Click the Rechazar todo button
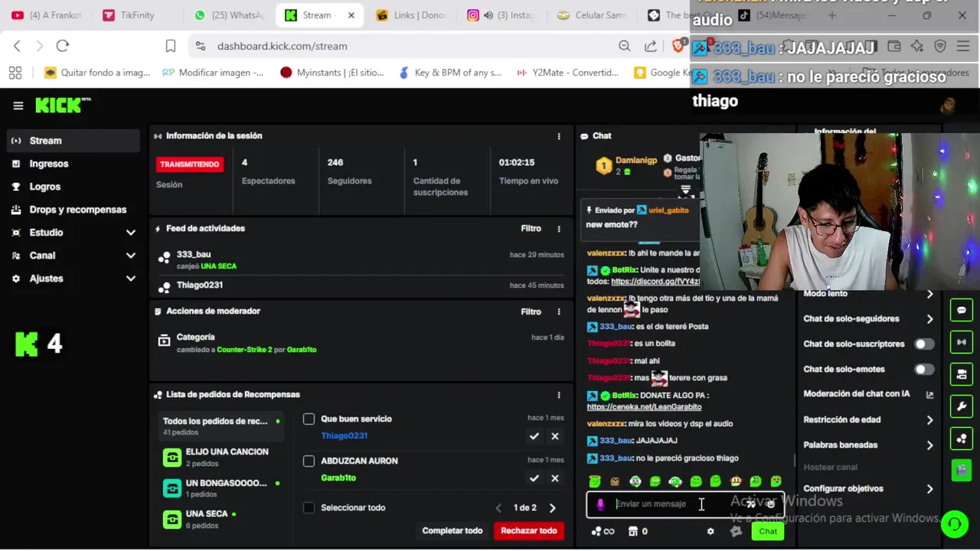The width and height of the screenshot is (980, 551). [529, 531]
